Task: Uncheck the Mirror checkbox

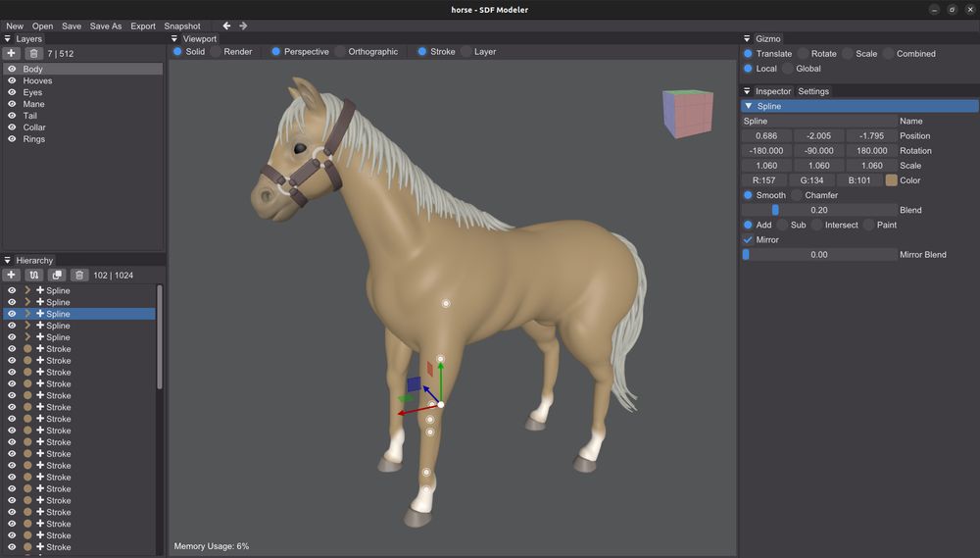Action: pyautogui.click(x=748, y=239)
